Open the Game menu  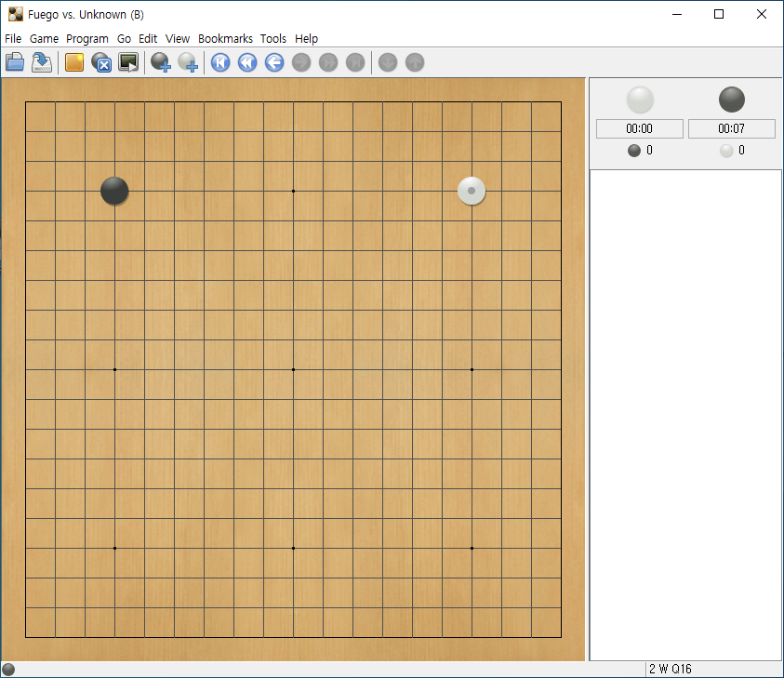click(x=44, y=38)
